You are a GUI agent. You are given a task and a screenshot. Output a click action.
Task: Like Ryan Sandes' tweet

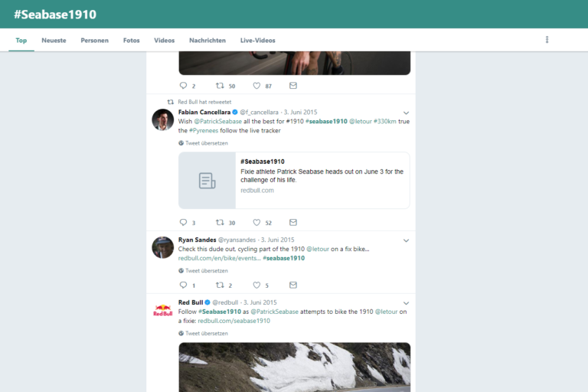(256, 285)
